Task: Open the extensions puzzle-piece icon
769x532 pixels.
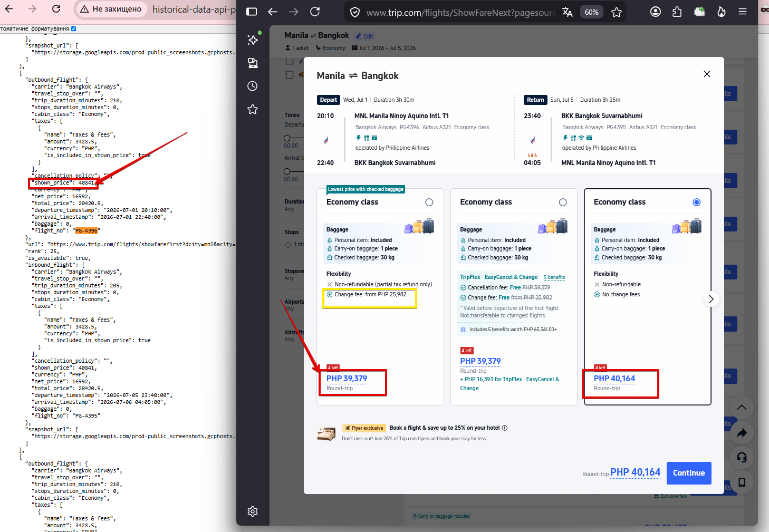Action: click(x=677, y=12)
